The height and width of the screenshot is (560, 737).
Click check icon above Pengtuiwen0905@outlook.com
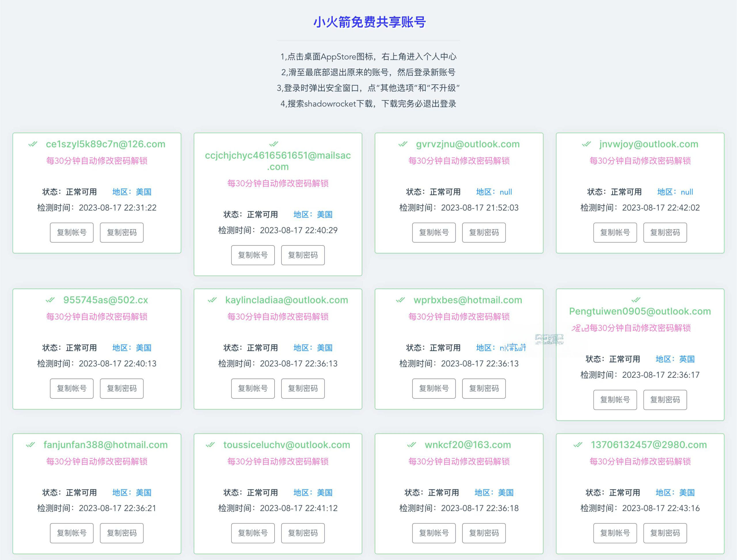pos(636,300)
